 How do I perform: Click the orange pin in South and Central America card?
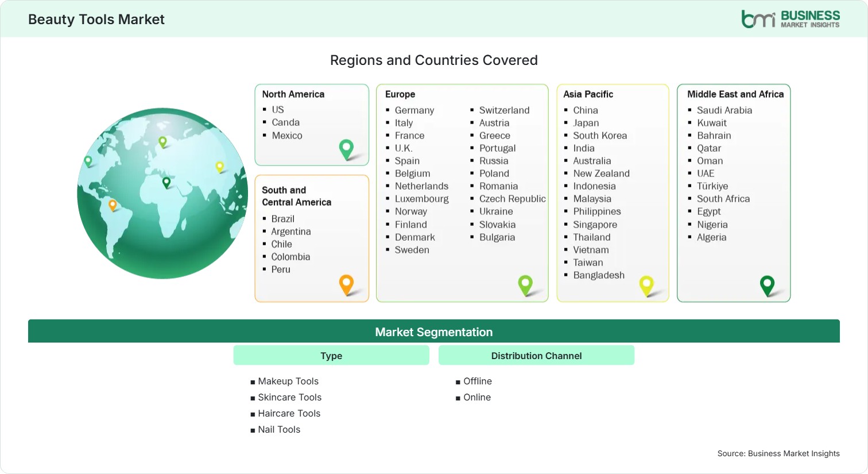click(x=346, y=285)
